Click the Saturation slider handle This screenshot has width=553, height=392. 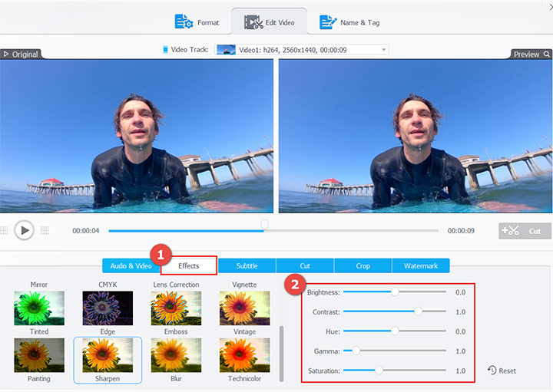coord(379,371)
